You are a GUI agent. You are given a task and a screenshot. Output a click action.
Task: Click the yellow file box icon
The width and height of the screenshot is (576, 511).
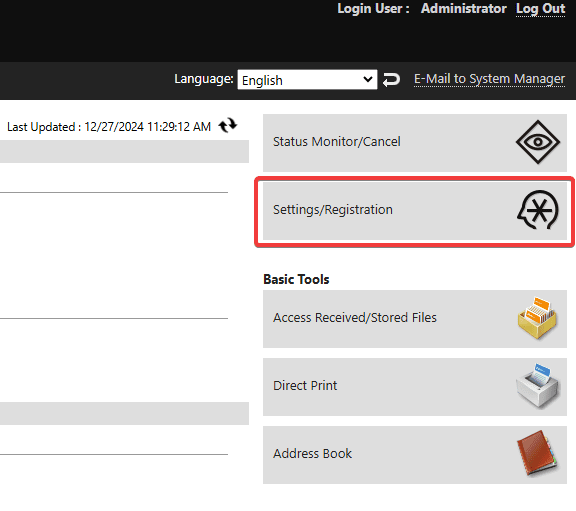tap(538, 318)
